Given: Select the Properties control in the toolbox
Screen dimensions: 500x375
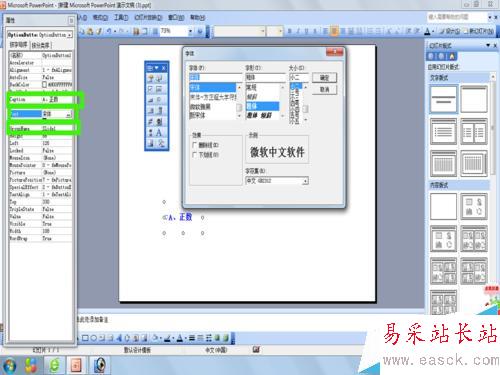Looking at the screenshot, I should coord(151,78).
